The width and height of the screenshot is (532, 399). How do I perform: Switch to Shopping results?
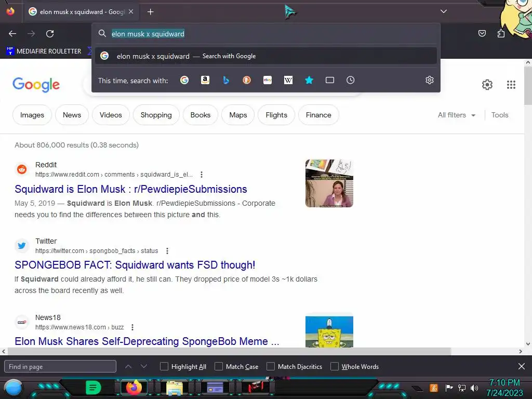(156, 115)
